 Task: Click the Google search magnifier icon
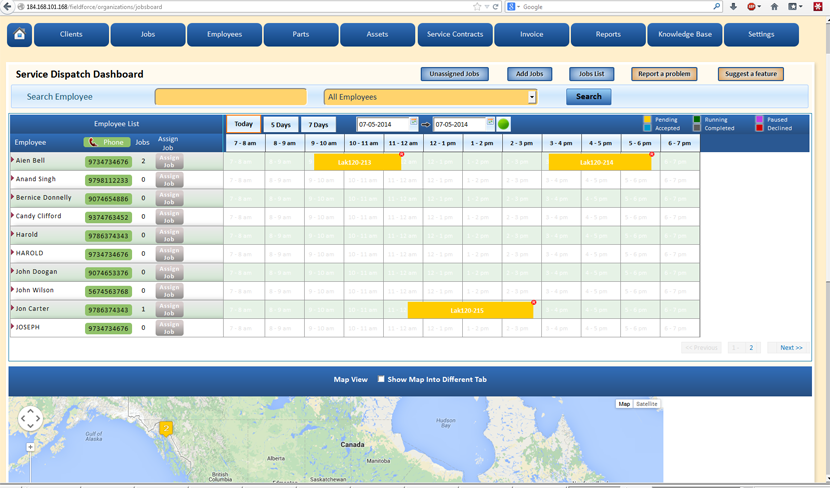[x=717, y=6]
